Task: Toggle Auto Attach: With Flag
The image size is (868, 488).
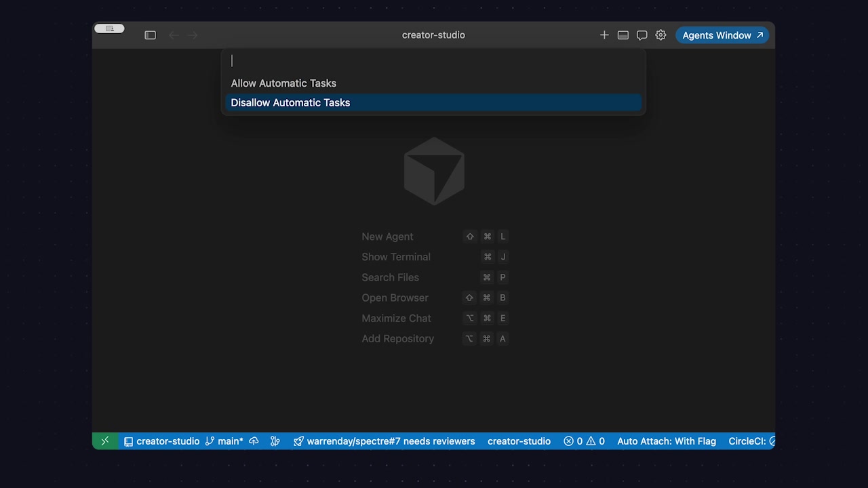Action: point(667,441)
